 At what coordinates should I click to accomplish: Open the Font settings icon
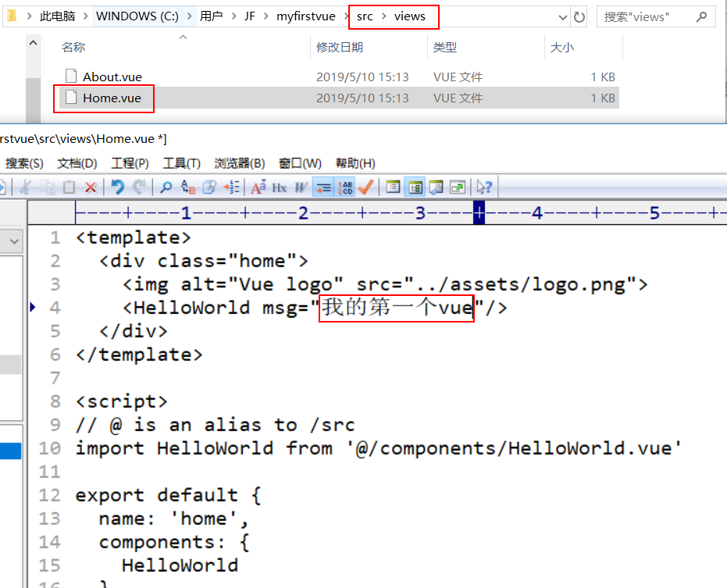(x=258, y=187)
